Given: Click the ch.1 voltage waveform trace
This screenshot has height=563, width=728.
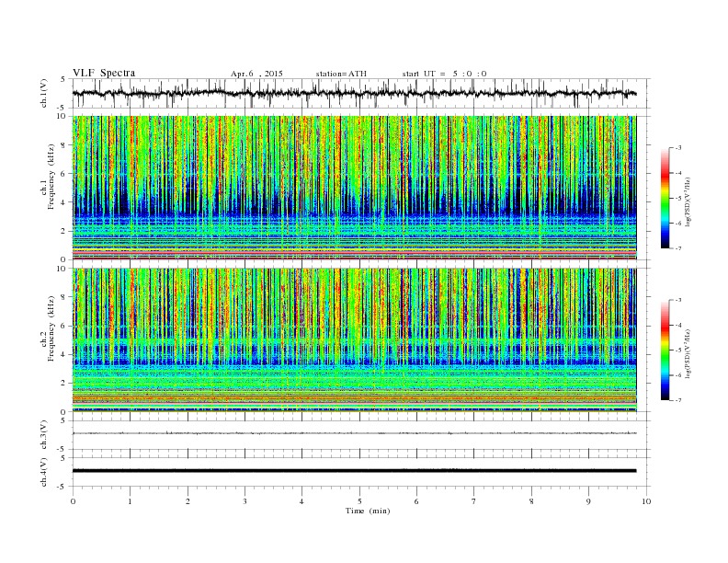Looking at the screenshot, I should point(354,93).
